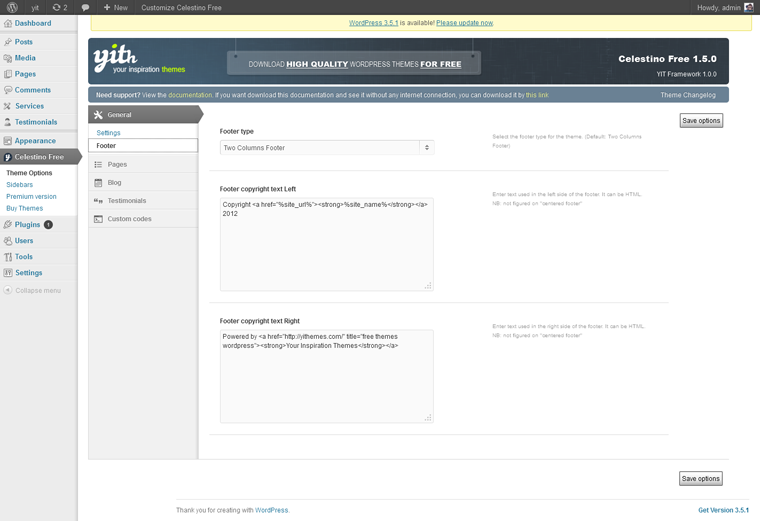Open the updates icon showing 2
The width and height of the screenshot is (760, 521).
(x=60, y=7)
